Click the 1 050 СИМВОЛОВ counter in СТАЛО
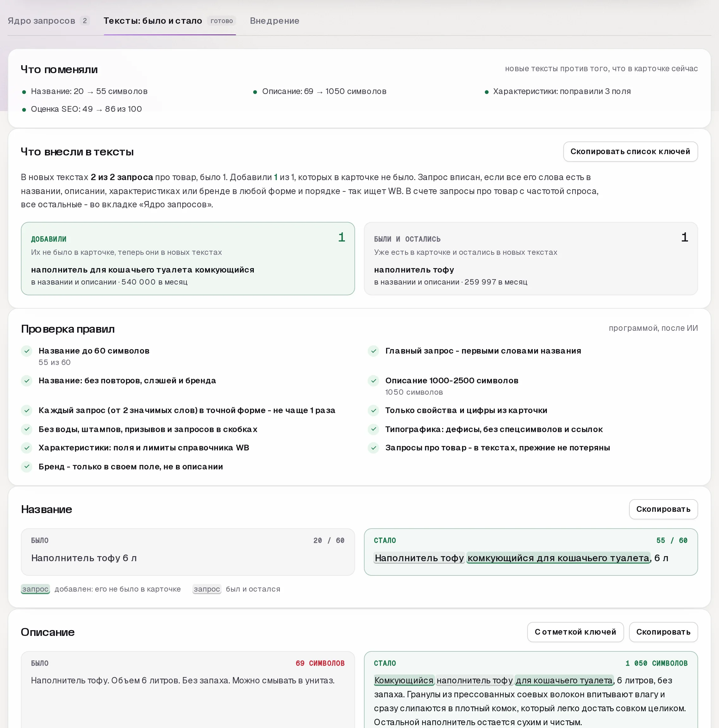719x728 pixels. [656, 663]
